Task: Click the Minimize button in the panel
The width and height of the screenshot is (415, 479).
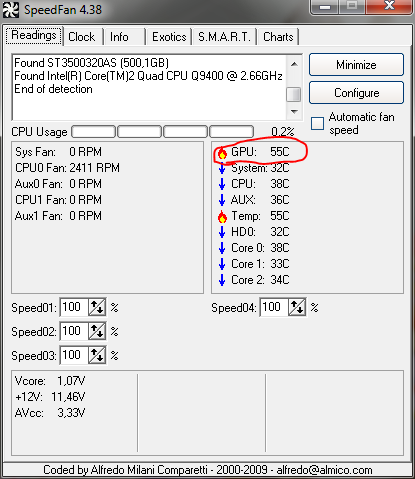Action: (x=356, y=64)
